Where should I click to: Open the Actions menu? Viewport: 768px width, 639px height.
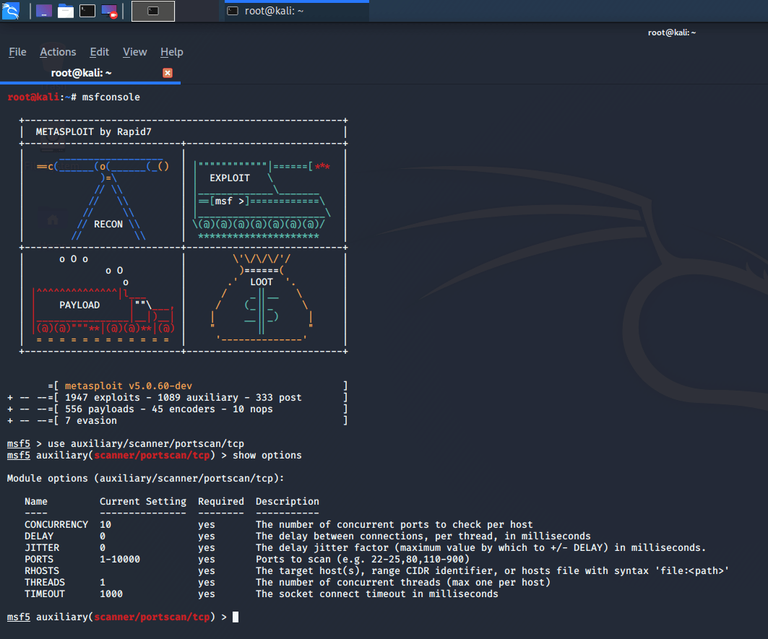click(57, 52)
